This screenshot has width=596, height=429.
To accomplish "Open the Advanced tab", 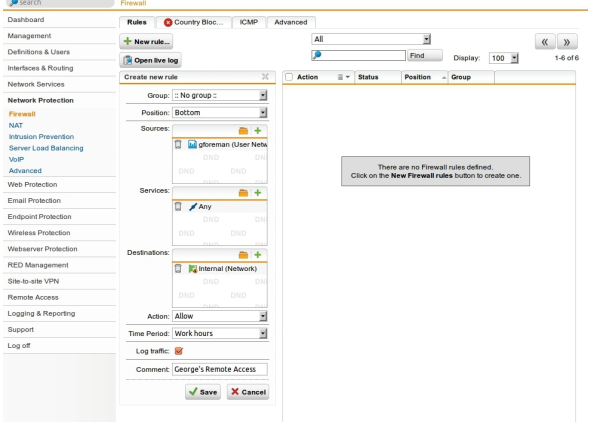I will (x=291, y=22).
